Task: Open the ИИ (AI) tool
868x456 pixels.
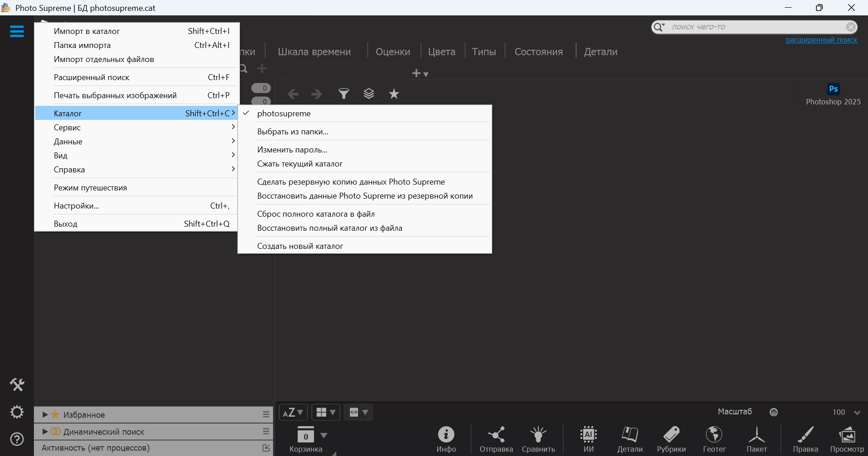Action: pos(589,435)
